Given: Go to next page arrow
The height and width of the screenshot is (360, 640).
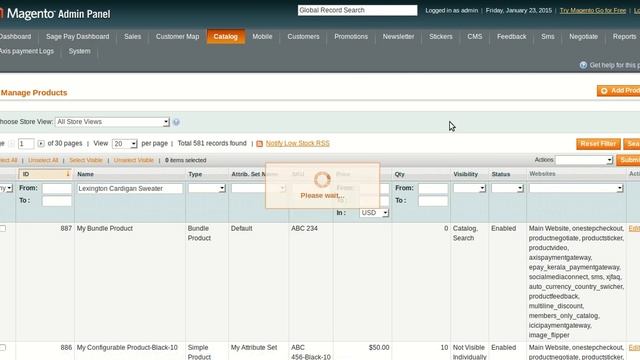Looking at the screenshot, I should click(41, 144).
